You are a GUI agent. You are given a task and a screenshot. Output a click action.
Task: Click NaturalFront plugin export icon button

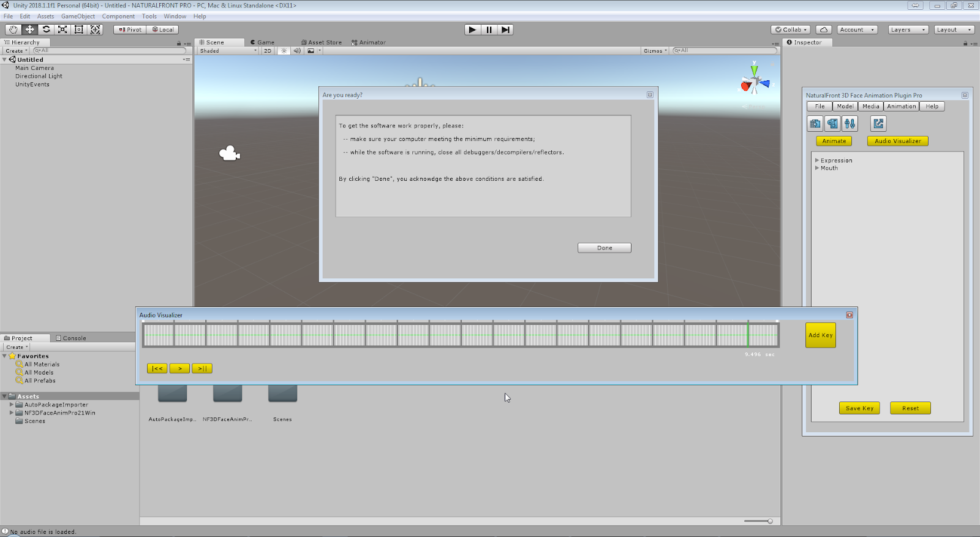click(878, 124)
